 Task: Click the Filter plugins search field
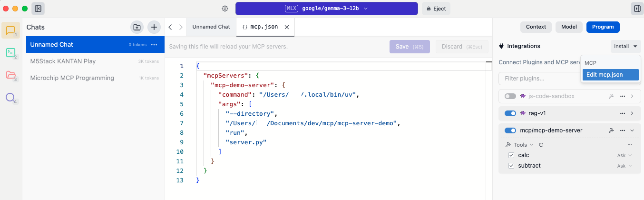pos(537,78)
